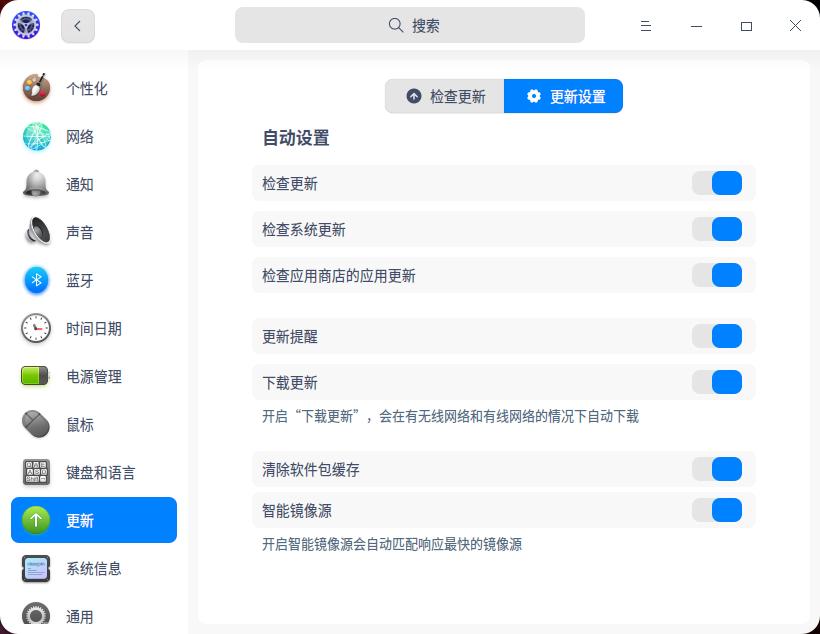This screenshot has height=634, width=820.
Task: Open the hamburger main menu
Action: (646, 26)
